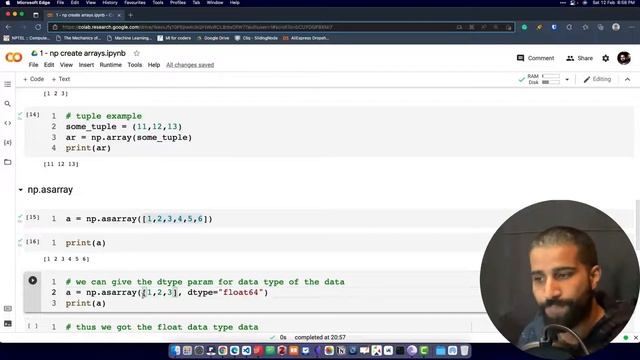Open the terminal icon at sidebar bottom

coord(7,324)
